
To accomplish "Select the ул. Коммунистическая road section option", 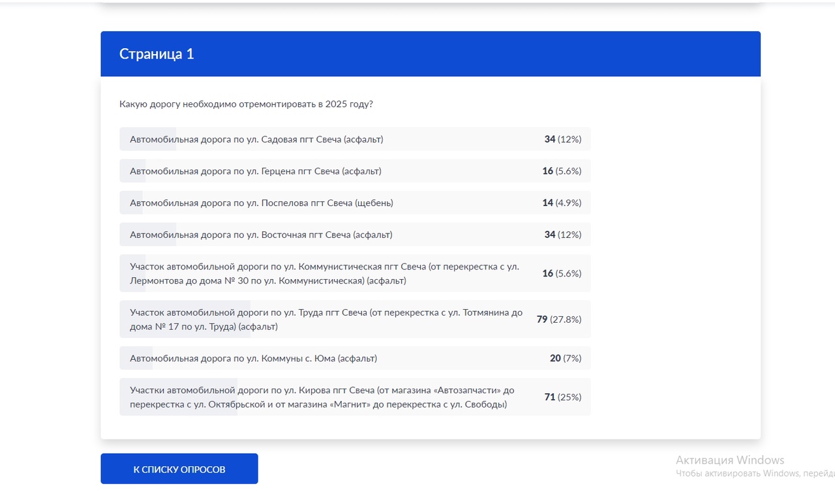I will tap(355, 273).
